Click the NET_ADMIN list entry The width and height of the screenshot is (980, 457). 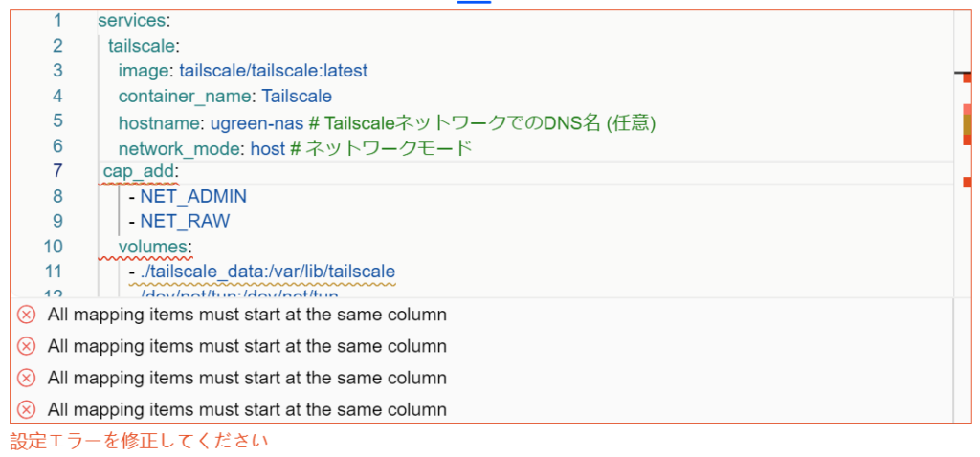point(193,196)
